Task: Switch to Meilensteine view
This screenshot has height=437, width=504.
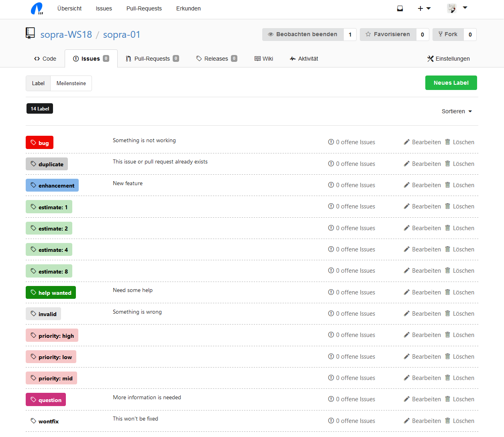Action: (x=71, y=84)
